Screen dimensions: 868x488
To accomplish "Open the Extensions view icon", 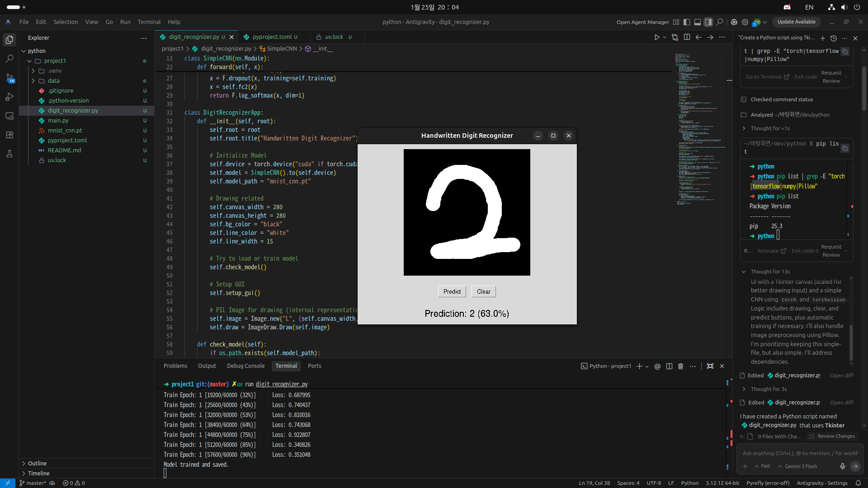I will (x=9, y=135).
